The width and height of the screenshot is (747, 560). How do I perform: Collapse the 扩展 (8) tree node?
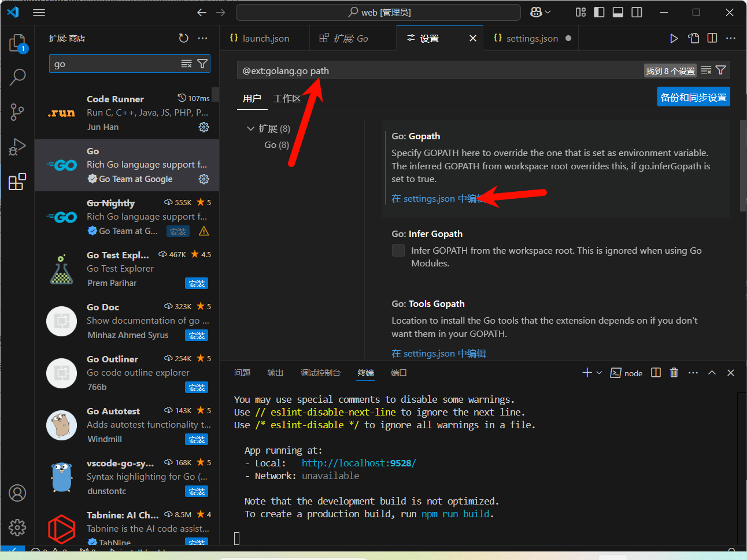251,128
